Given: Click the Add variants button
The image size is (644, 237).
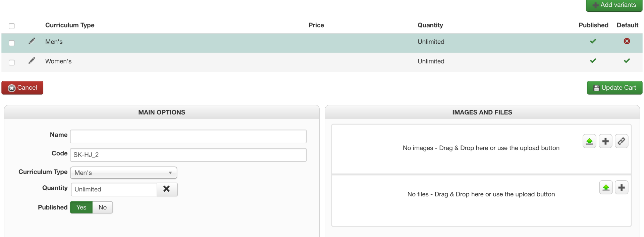Looking at the screenshot, I should coord(614,5).
